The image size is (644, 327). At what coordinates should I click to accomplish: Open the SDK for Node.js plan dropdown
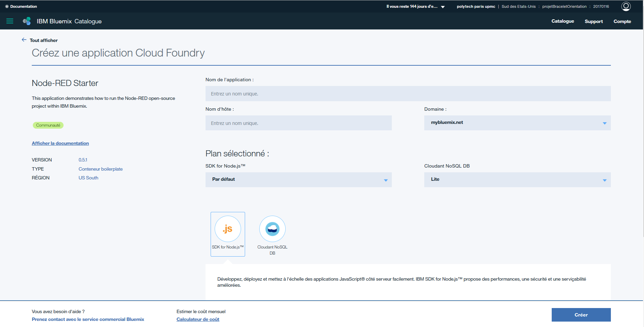coord(299,180)
